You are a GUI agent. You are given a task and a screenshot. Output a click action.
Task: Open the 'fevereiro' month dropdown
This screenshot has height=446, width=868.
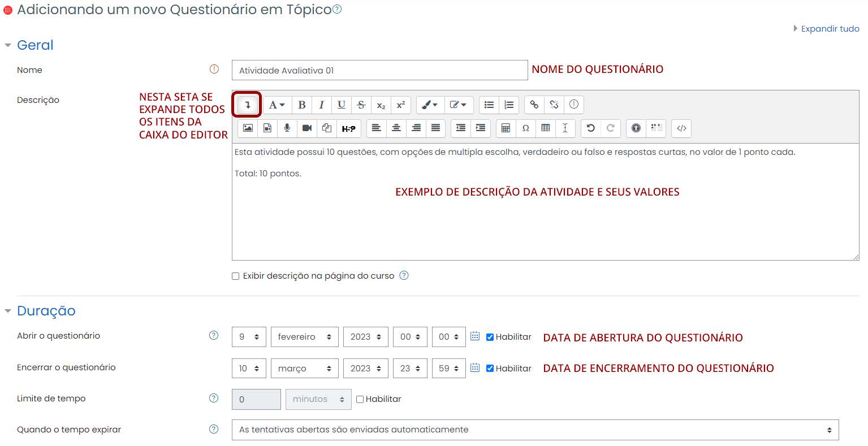[x=304, y=336]
